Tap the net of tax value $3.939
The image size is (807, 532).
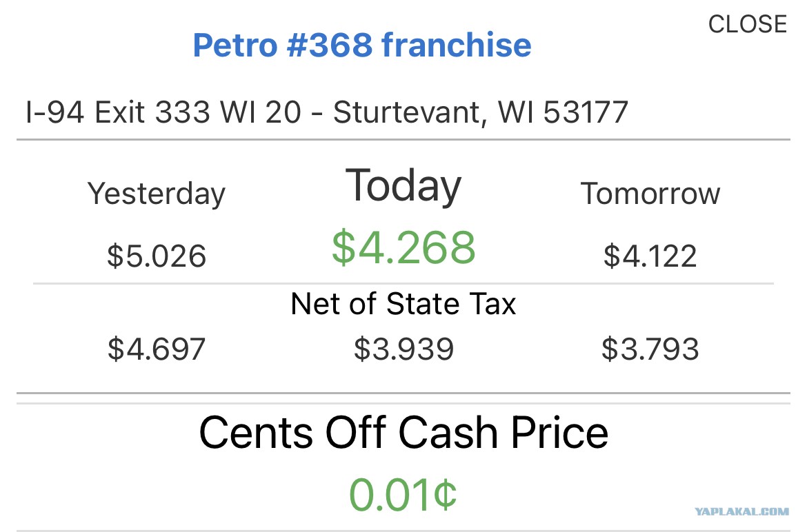pyautogui.click(x=403, y=349)
